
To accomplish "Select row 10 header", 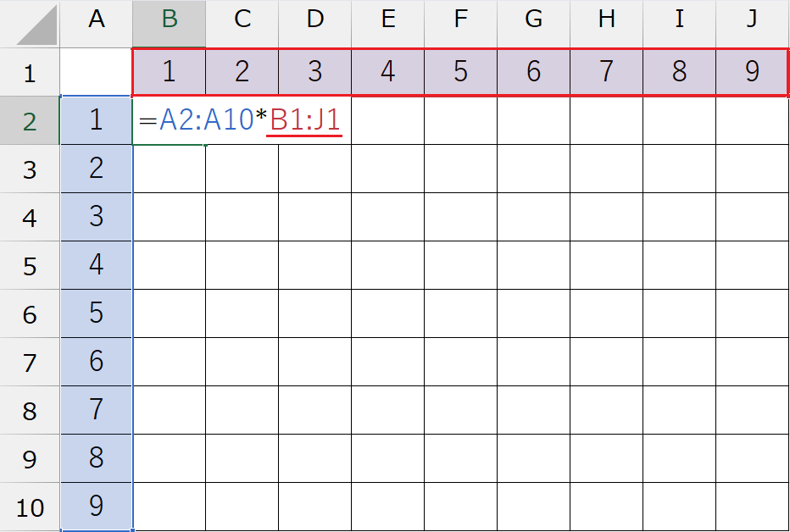I will (x=30, y=507).
